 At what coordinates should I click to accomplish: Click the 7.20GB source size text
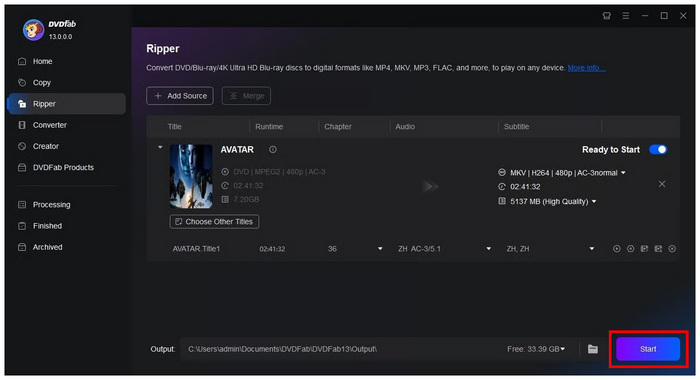point(246,200)
